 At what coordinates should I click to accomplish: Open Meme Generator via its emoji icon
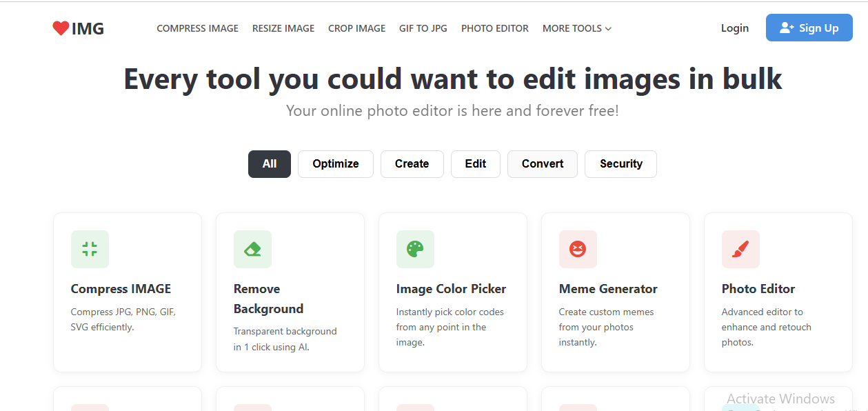tap(578, 249)
